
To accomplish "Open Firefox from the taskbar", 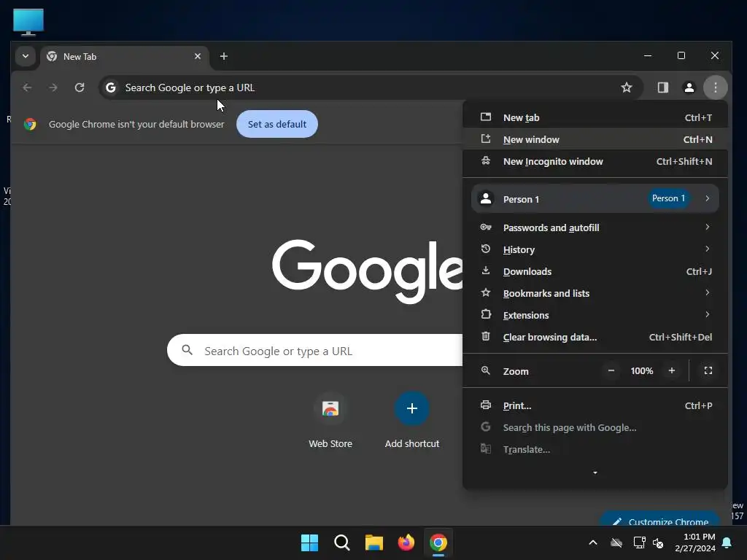I will point(406,542).
